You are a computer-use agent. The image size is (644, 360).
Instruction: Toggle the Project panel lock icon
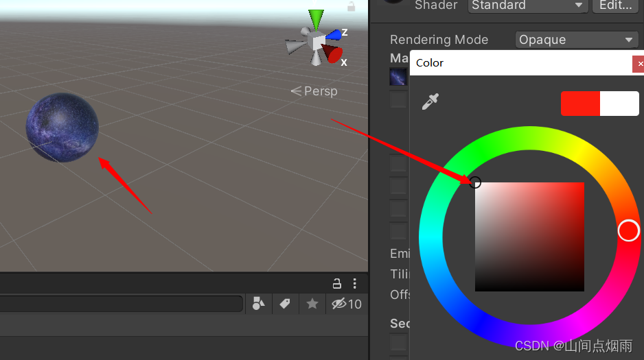click(x=337, y=283)
